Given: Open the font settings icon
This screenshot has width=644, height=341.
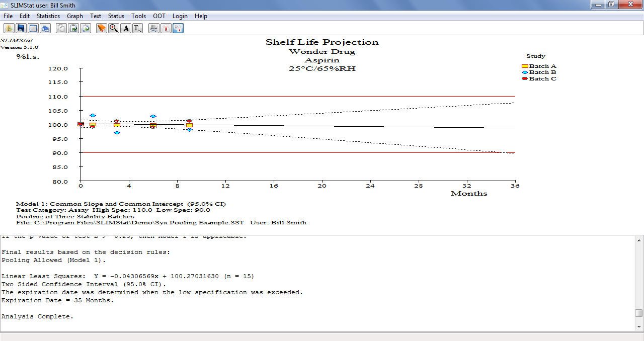Looking at the screenshot, I should (x=126, y=28).
